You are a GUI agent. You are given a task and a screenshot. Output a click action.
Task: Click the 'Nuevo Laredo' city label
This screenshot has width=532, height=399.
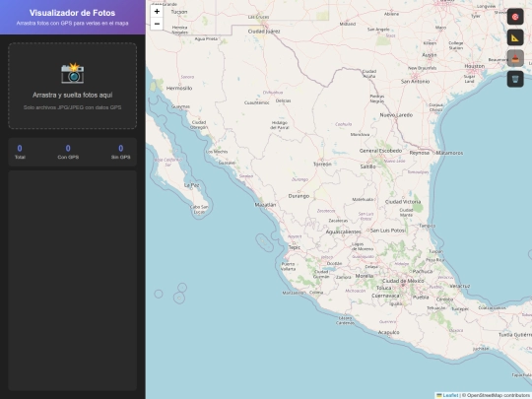tap(396, 115)
